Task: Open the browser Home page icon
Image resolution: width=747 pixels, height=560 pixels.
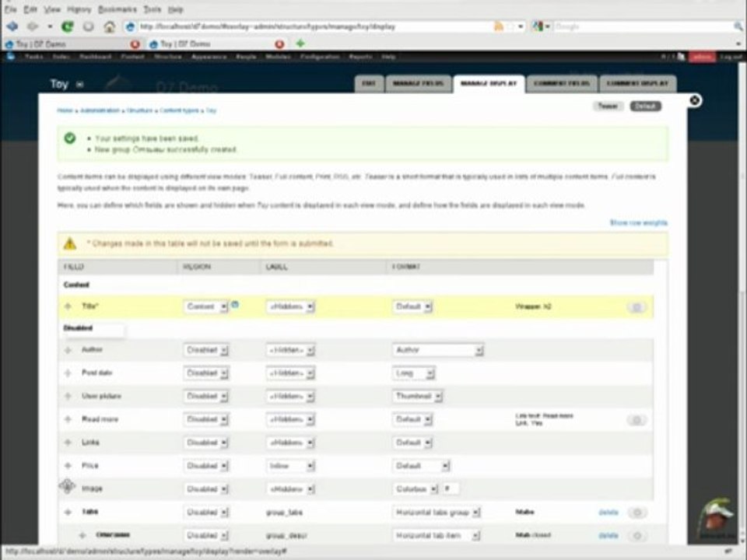Action: click(x=109, y=26)
